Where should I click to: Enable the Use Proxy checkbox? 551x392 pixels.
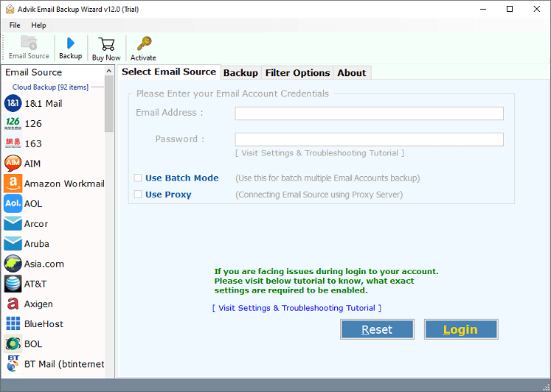(138, 194)
